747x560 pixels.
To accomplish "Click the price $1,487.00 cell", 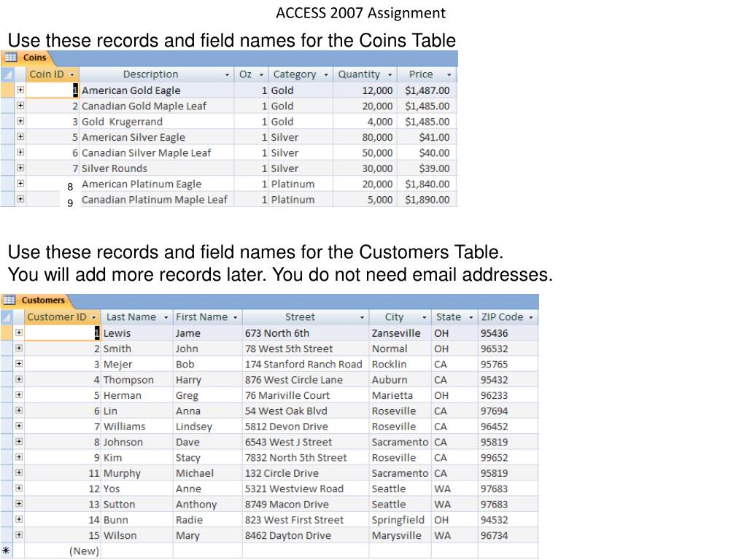I will click(427, 90).
